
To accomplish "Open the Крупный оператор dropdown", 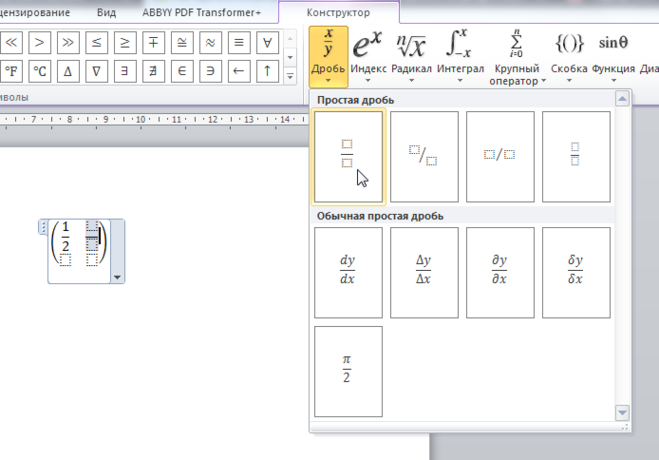I will point(517,57).
